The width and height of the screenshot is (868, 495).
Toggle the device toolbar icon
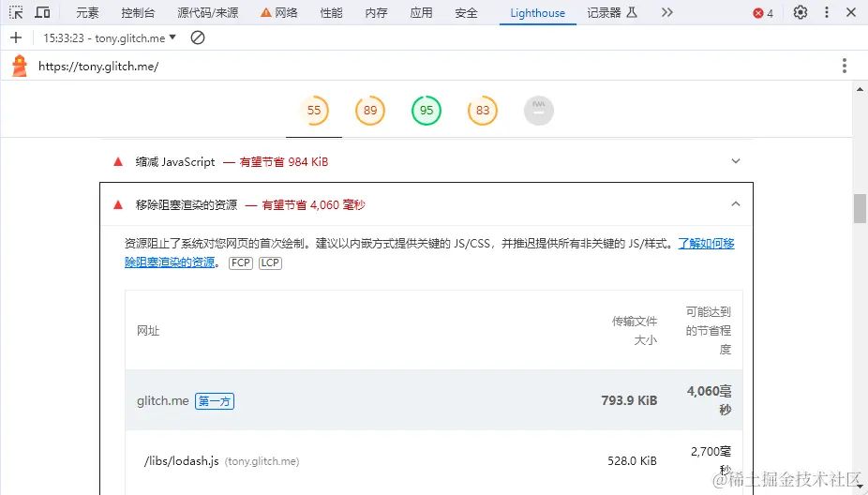[42, 12]
